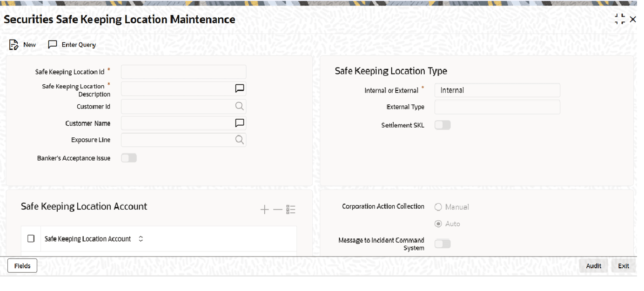This screenshot has width=644, height=291.
Task: Toggle the Settlement SKL switch
Action: pos(443,125)
